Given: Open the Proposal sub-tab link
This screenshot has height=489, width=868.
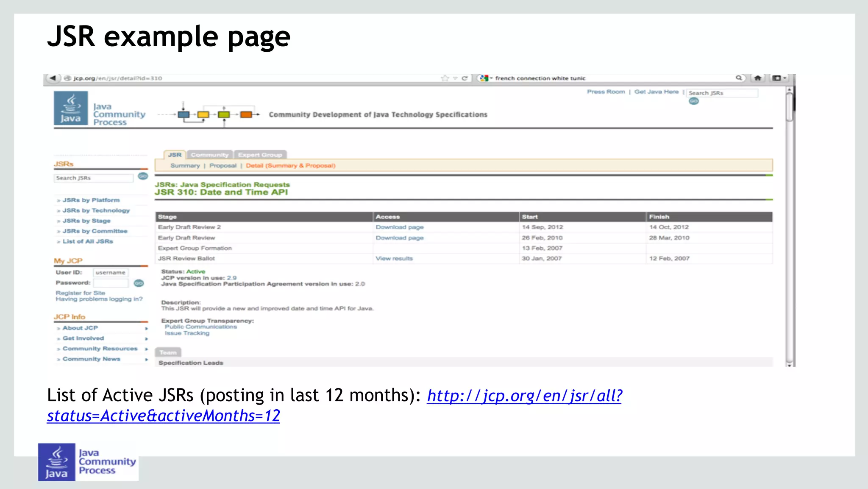Looking at the screenshot, I should point(223,165).
